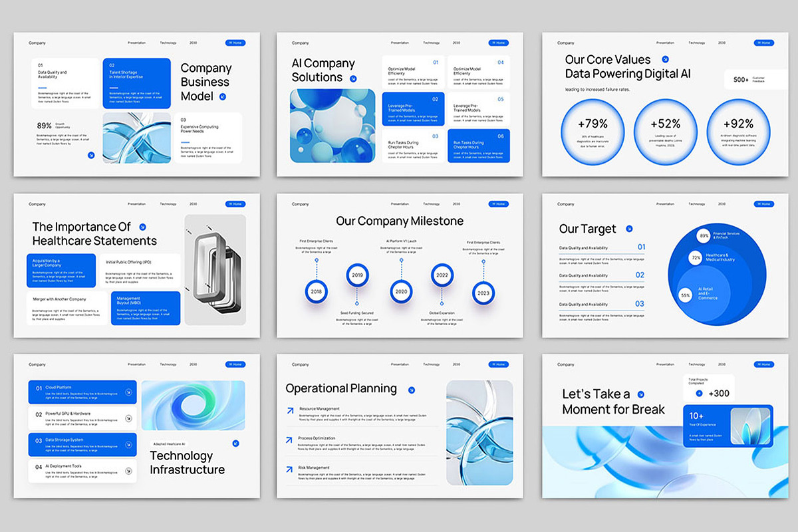This screenshot has height=532, width=798.
Task: Click the arrow icon beside Resource Management
Action: point(290,410)
